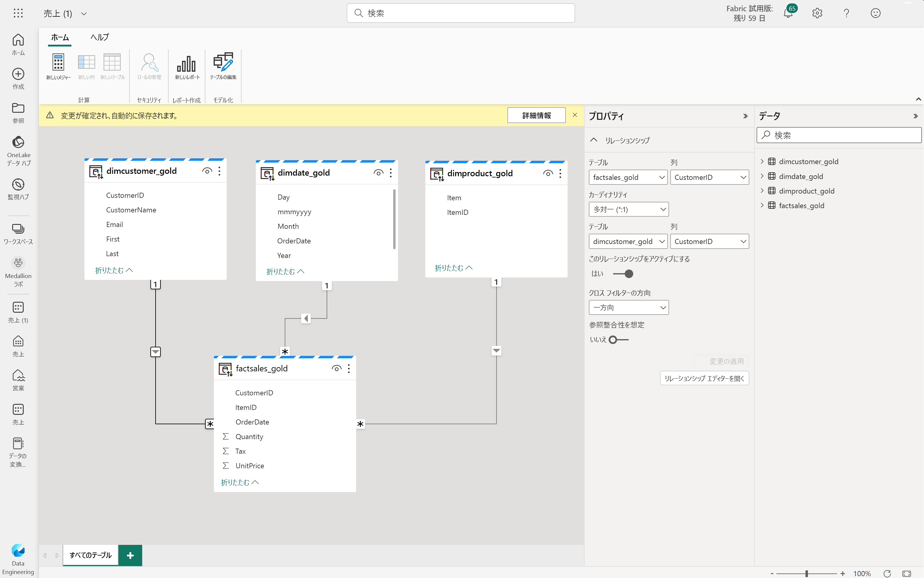Switch to the ヘルプ ribbon tab
The height and width of the screenshot is (578, 924).
99,37
